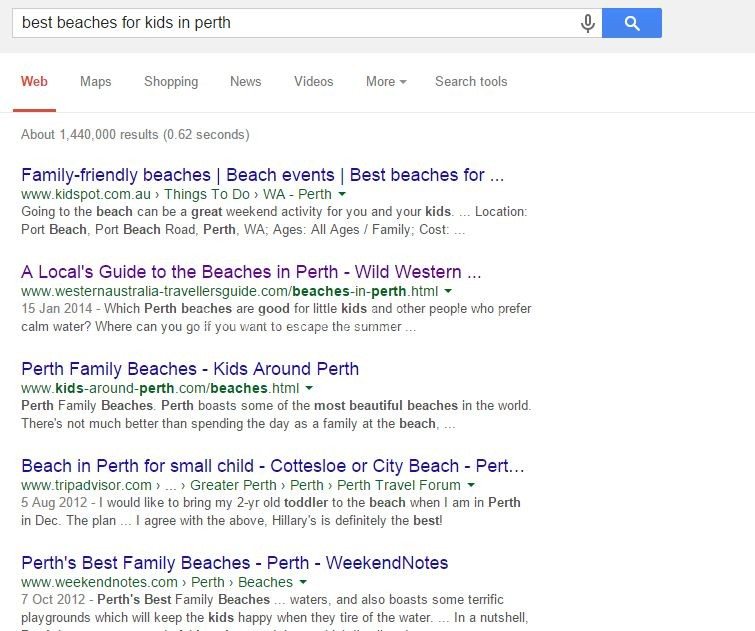Open A Local's Guide to Beaches link
Image resolution: width=755 pixels, height=631 pixels.
coord(251,272)
